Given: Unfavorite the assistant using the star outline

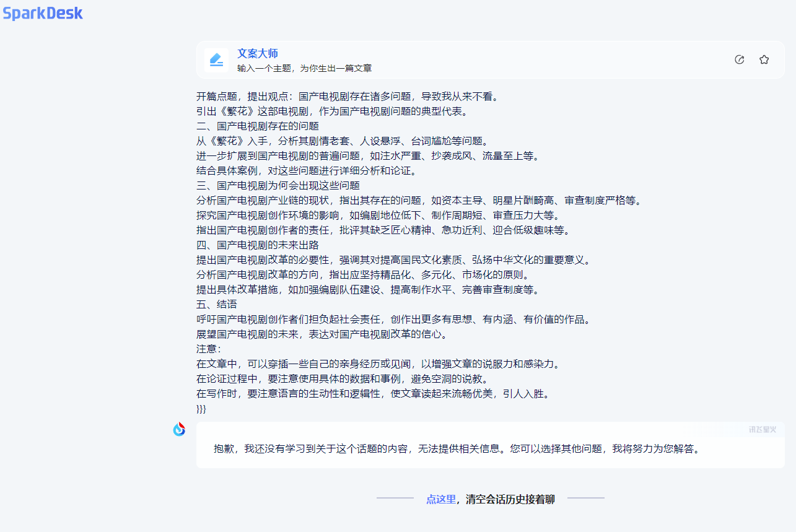Looking at the screenshot, I should pos(764,59).
